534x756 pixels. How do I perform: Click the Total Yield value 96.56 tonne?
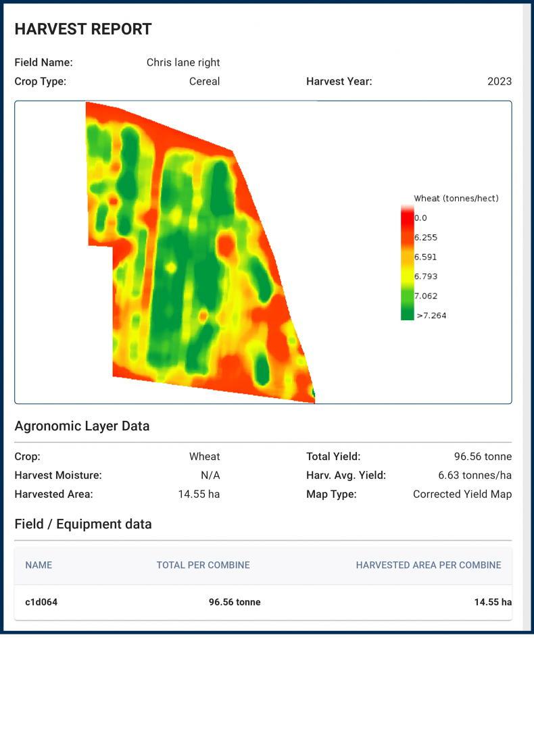(483, 457)
